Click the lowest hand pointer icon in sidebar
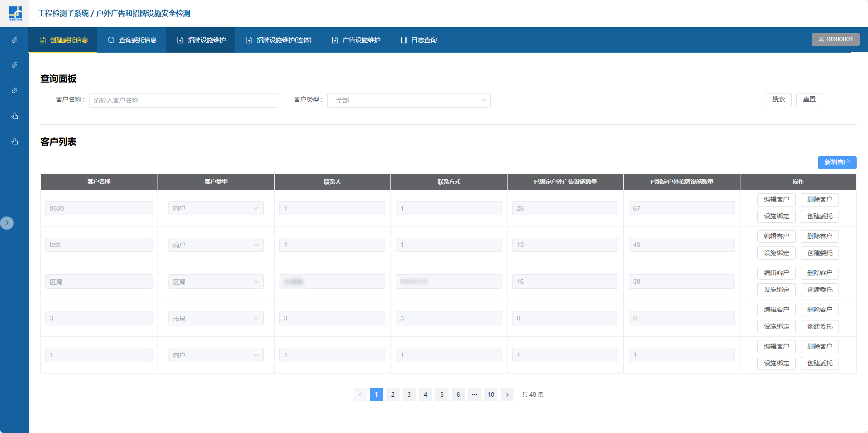The image size is (868, 433). click(15, 142)
